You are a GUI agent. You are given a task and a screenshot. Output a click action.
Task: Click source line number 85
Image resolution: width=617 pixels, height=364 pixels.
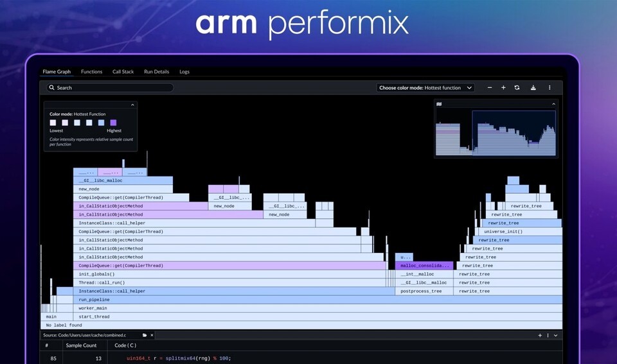tap(53, 358)
